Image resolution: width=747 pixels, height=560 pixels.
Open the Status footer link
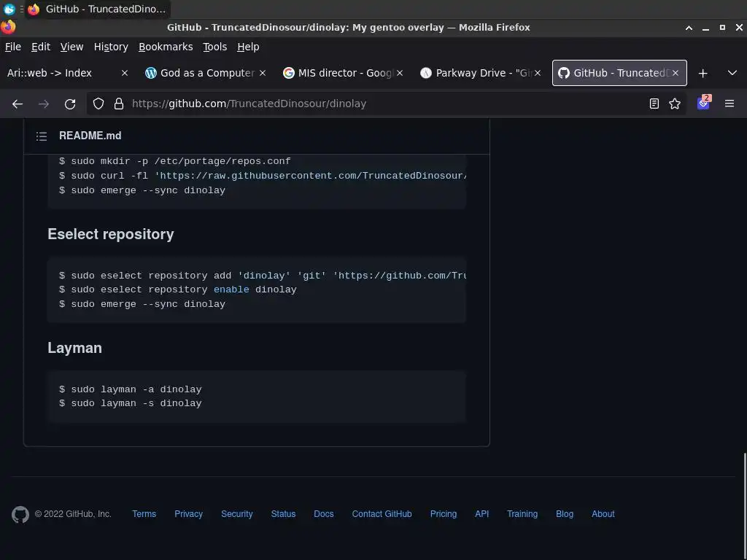(x=283, y=514)
